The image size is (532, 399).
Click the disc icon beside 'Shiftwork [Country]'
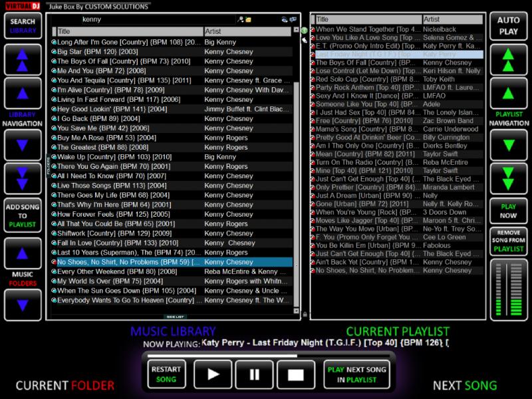click(54, 233)
